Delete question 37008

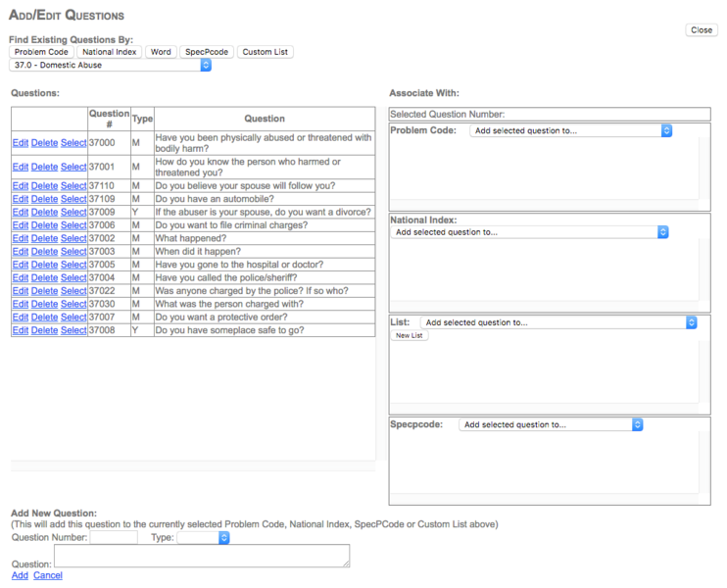pyautogui.click(x=44, y=330)
